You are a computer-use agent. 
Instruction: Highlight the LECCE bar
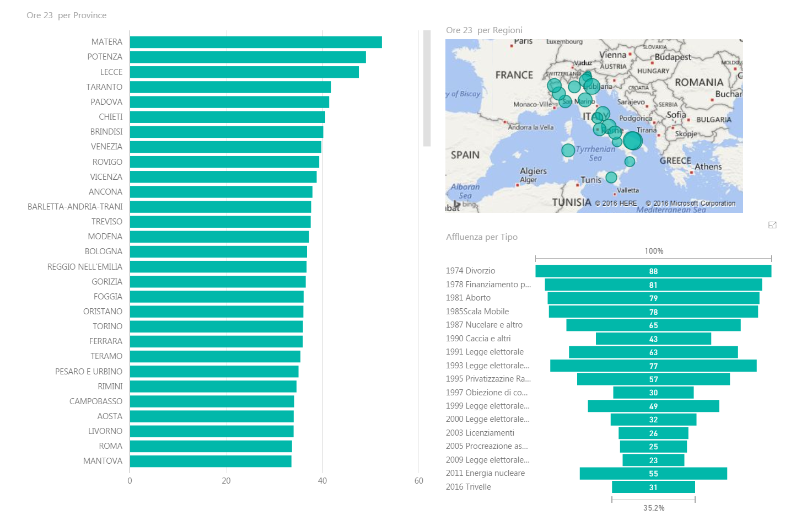click(244, 72)
